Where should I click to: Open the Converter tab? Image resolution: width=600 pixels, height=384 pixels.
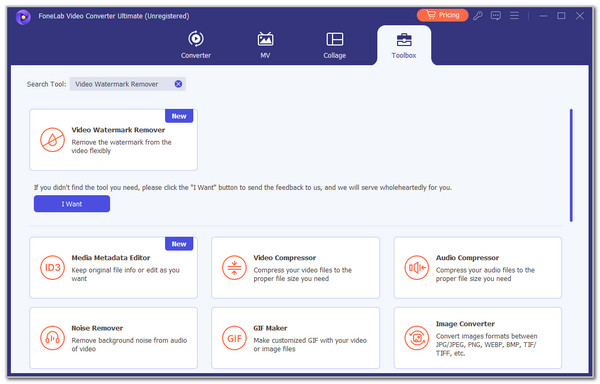pos(196,45)
